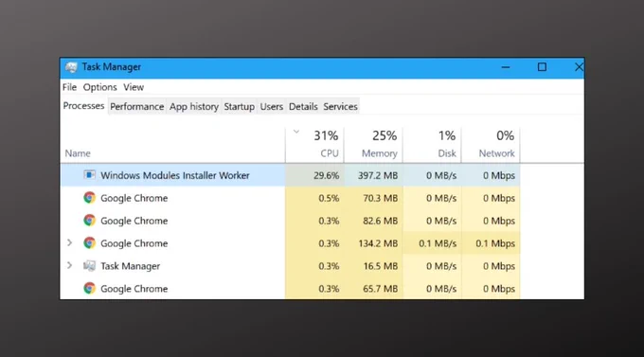644x357 pixels.
Task: Click the 16.5 MB memory value
Action: [x=380, y=266]
